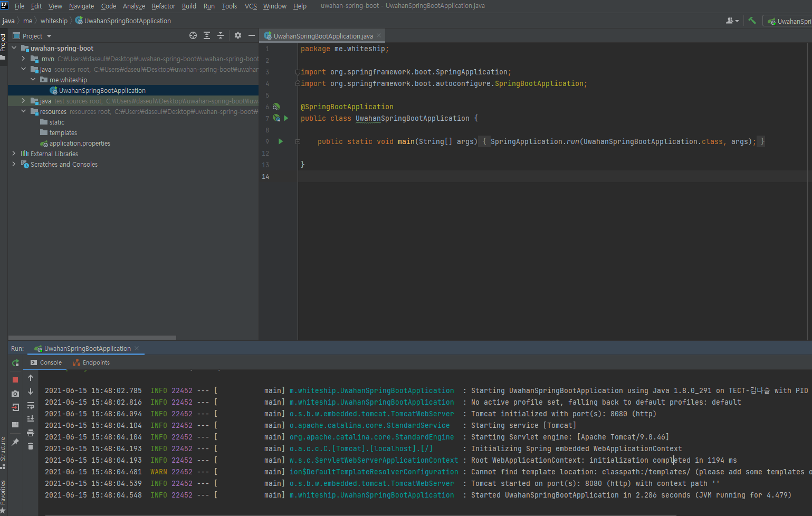Close the UwahanSpringBootApplication.java editor tab
Viewport: 812px width, 516px height.
click(379, 35)
